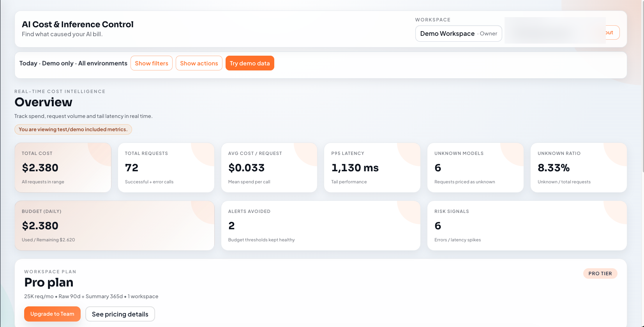Viewport: 644px width, 327px height.
Task: Load sample metrics with Try demo data
Action: click(x=250, y=63)
